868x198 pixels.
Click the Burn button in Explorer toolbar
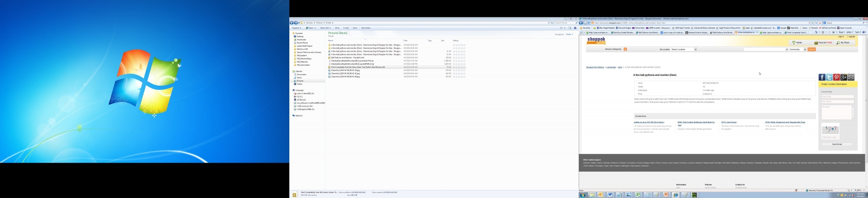pos(355,28)
